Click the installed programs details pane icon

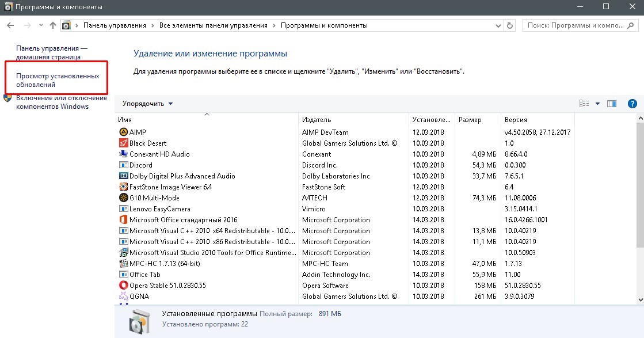point(140,321)
